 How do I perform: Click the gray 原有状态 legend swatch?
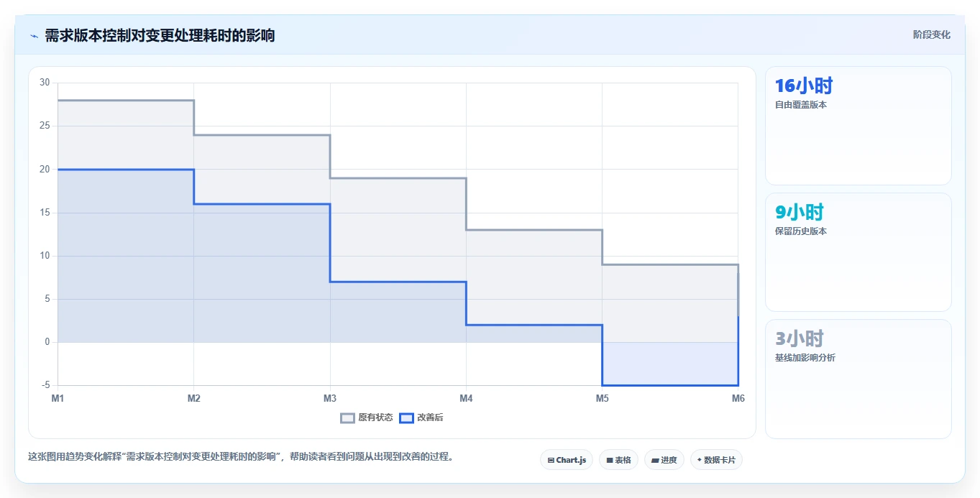(348, 418)
